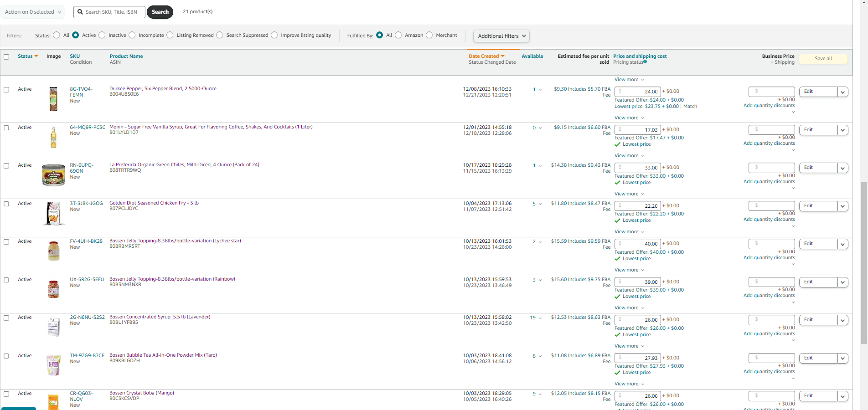
Task: Sort by Price and shipping cost
Action: [640, 56]
